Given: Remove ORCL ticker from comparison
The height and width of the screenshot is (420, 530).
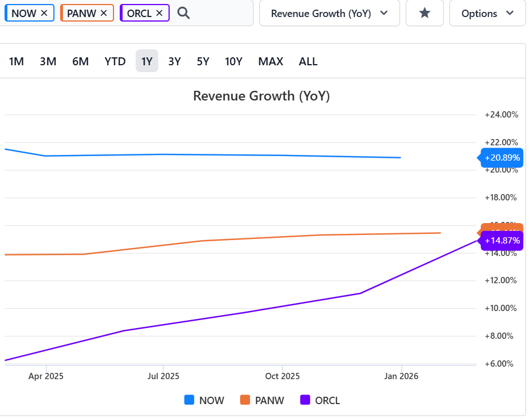Looking at the screenshot, I should pos(159,13).
